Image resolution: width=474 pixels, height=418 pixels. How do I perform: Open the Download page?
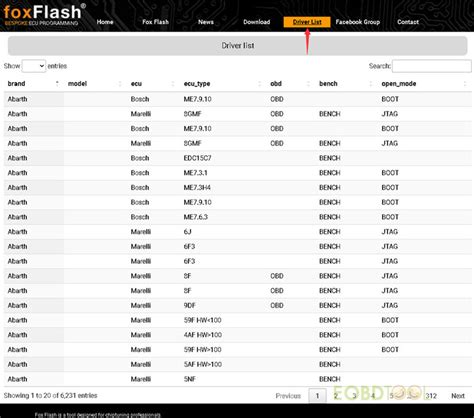[257, 22]
